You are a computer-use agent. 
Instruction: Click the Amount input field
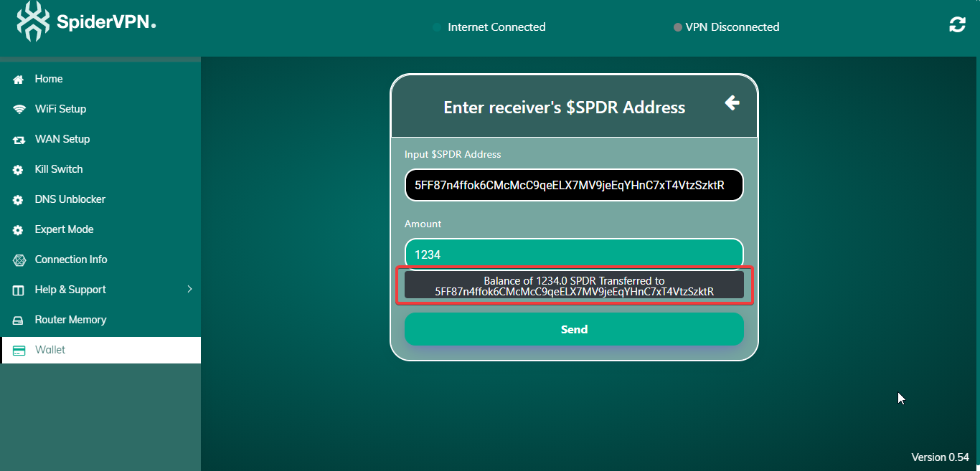point(574,254)
